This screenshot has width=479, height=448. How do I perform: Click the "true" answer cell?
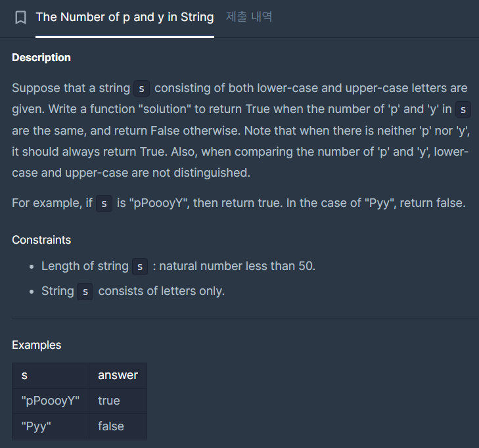[109, 401]
